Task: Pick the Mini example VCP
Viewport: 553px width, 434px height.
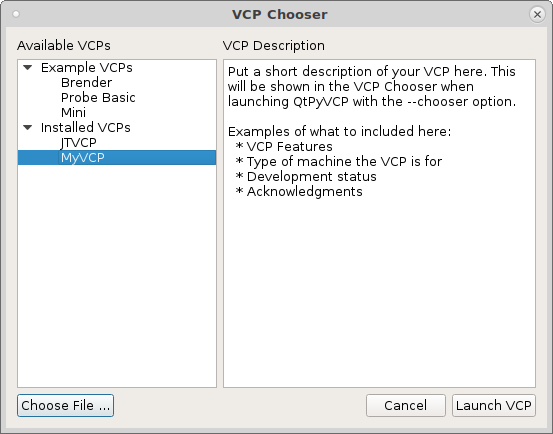Action: coord(73,112)
